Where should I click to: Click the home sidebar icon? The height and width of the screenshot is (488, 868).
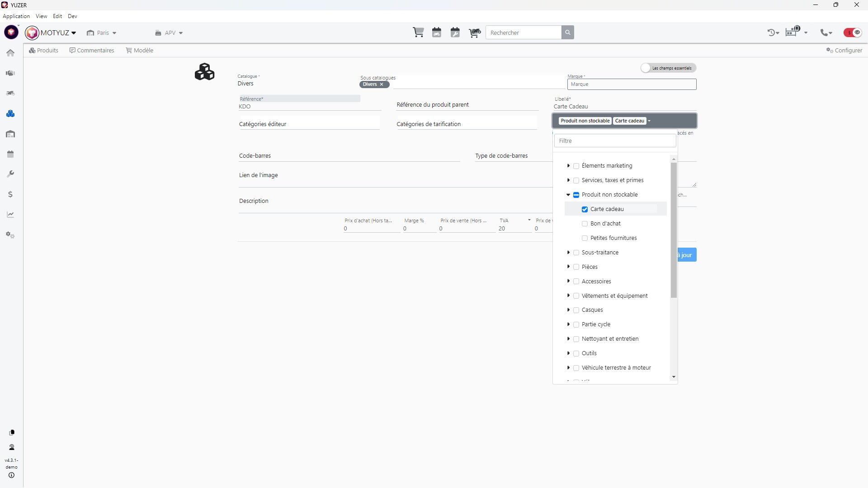[10, 53]
